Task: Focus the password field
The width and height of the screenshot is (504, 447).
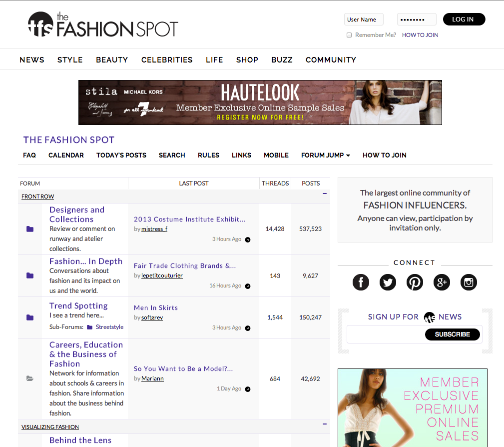Action: 417,19
